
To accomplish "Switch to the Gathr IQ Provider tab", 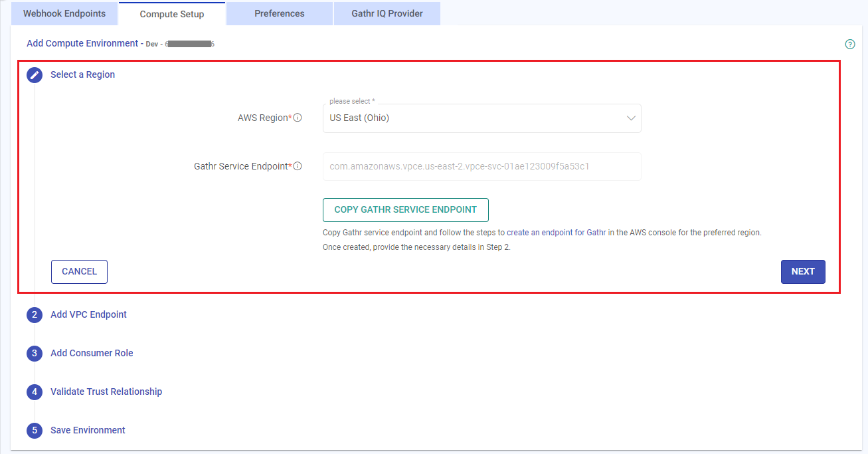I will [x=387, y=13].
